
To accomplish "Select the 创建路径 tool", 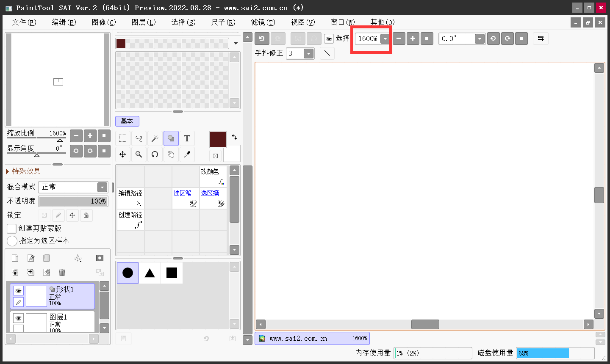I will coord(130,220).
